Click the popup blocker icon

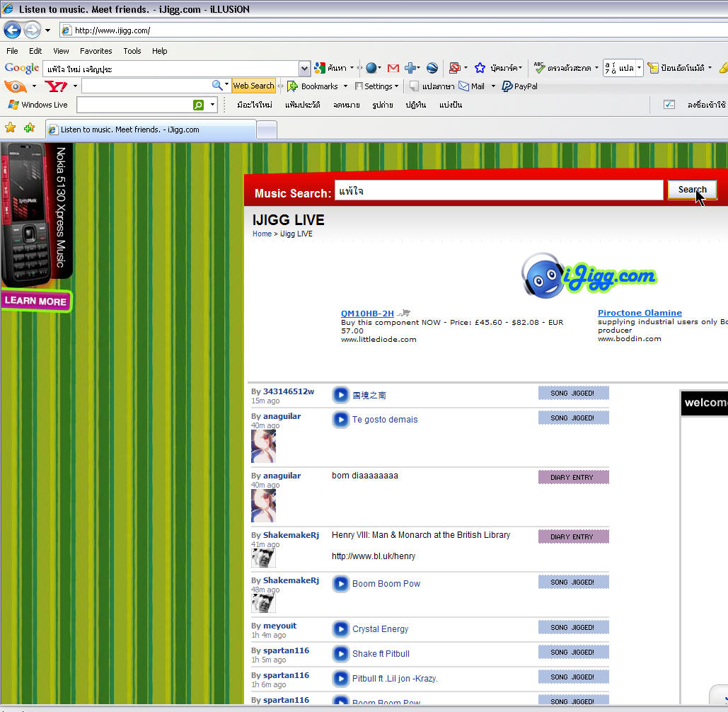coord(454,68)
